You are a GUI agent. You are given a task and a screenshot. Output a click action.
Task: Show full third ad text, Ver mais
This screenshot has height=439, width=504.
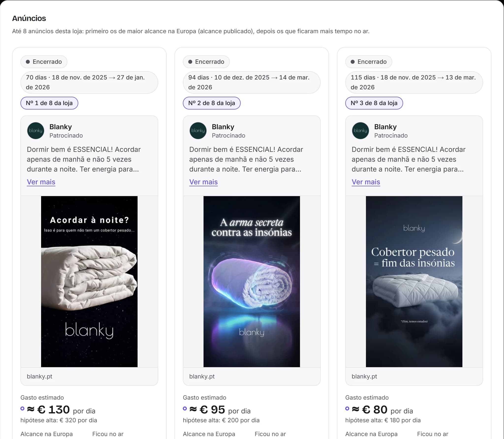tap(366, 182)
